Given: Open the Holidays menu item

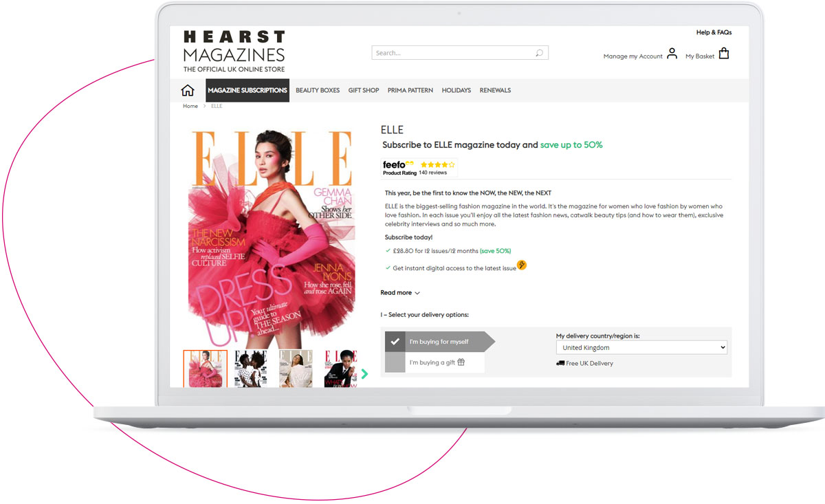Looking at the screenshot, I should [456, 90].
